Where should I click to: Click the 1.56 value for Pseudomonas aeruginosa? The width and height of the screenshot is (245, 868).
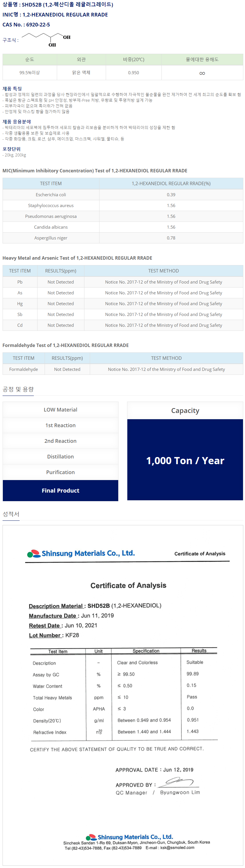[171, 216]
